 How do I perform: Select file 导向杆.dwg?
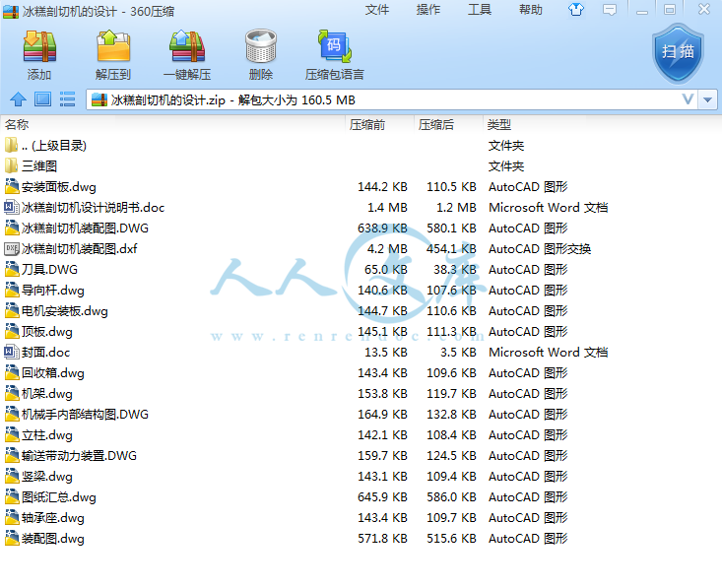pyautogui.click(x=52, y=291)
